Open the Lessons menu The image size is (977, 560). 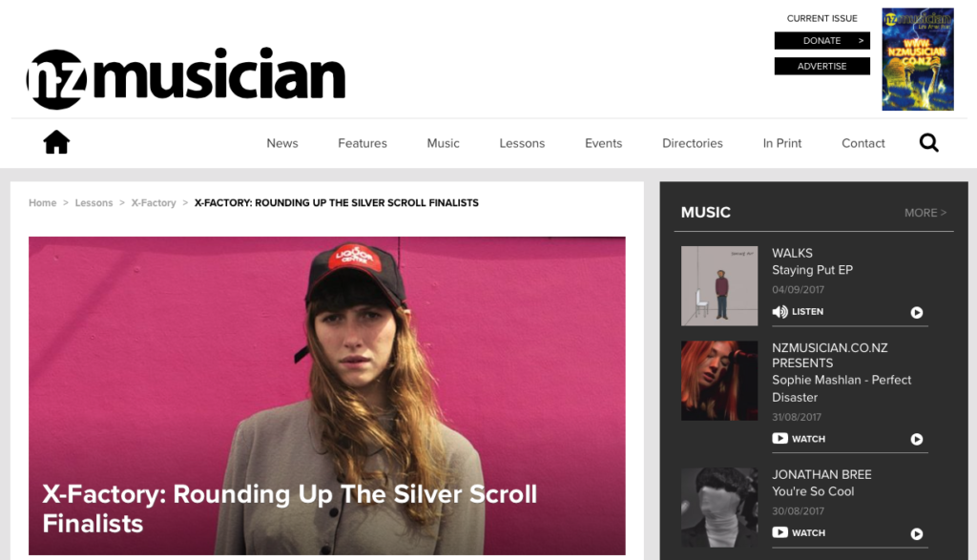(x=522, y=143)
